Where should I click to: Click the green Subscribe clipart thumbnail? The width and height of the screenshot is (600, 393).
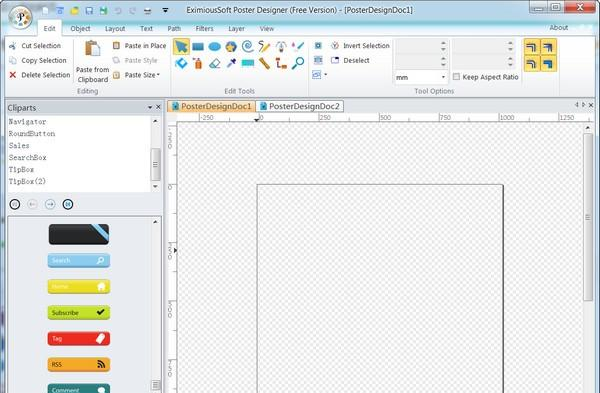79,313
